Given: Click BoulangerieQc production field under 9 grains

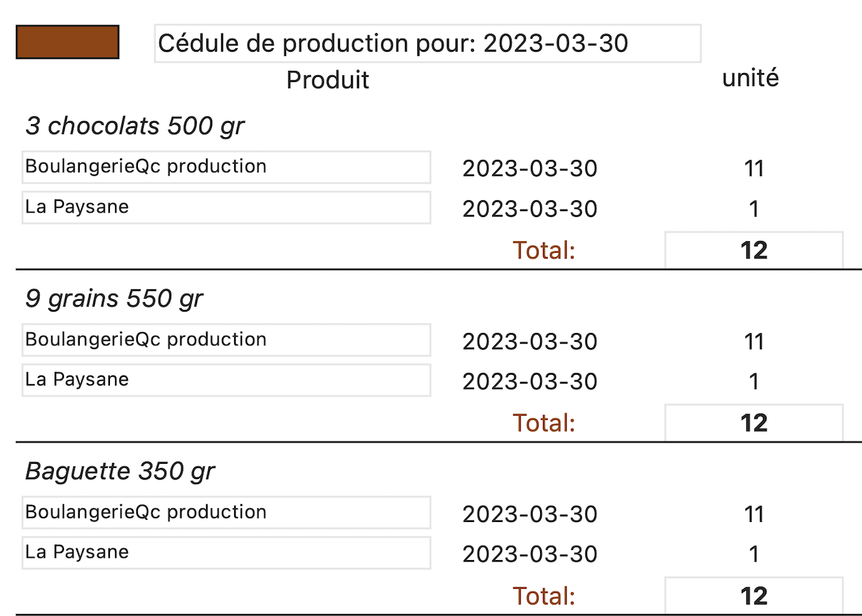Looking at the screenshot, I should pos(226,340).
